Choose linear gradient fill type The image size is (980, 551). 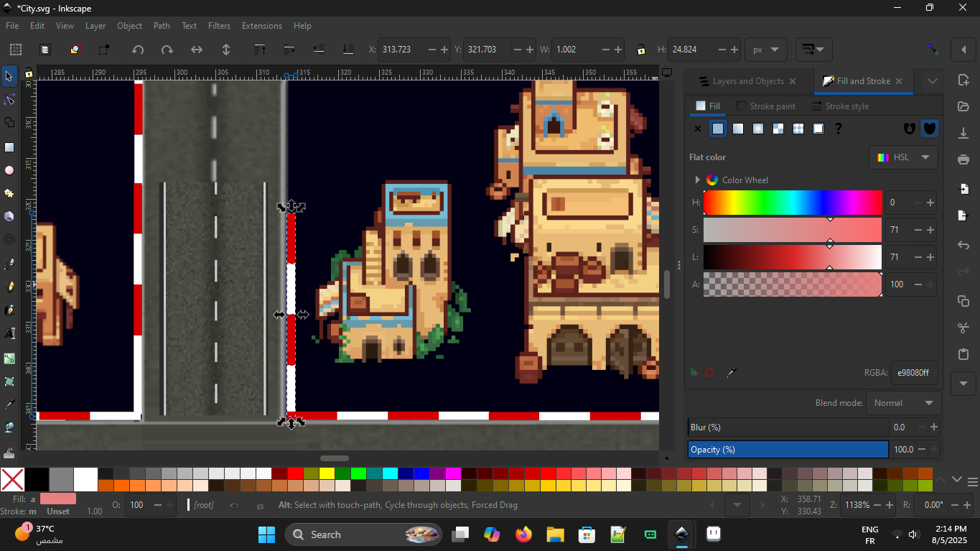click(x=737, y=129)
